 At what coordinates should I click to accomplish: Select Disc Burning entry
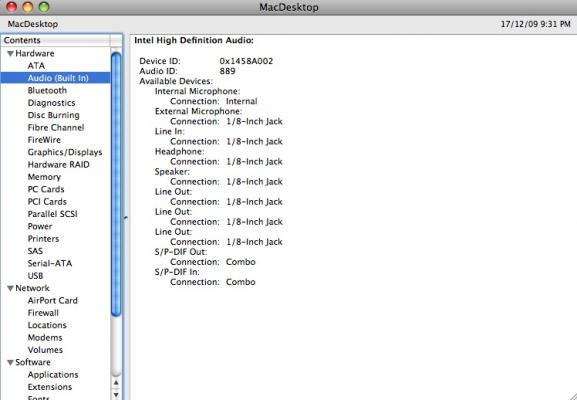tap(53, 115)
